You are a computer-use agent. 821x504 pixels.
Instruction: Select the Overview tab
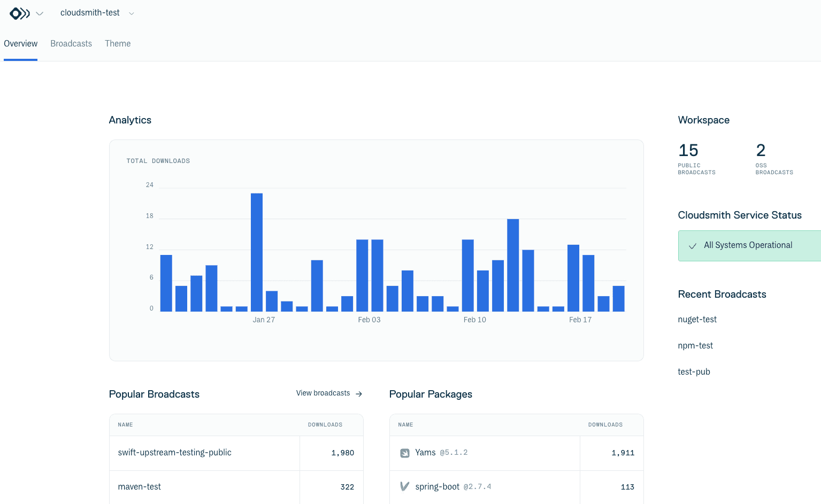20,44
